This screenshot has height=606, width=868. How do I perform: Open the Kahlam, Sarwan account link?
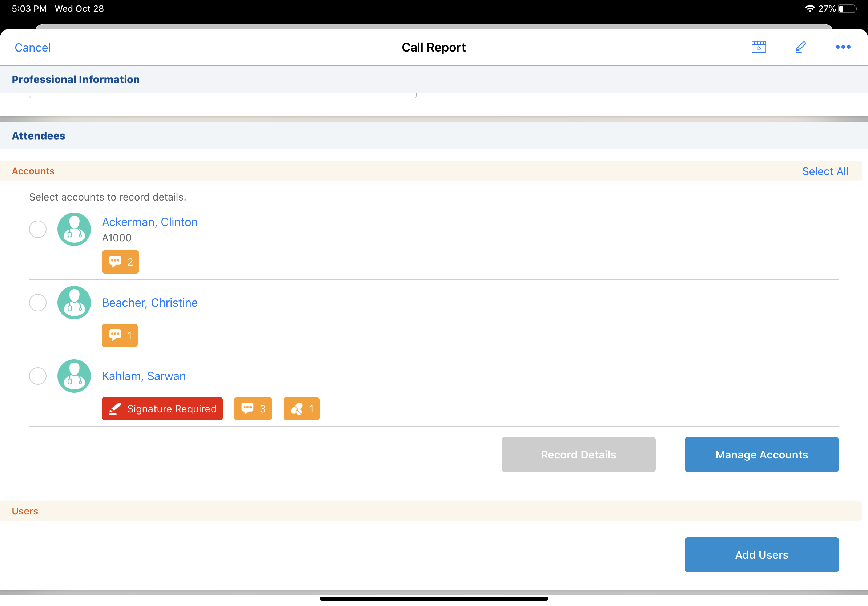click(144, 376)
